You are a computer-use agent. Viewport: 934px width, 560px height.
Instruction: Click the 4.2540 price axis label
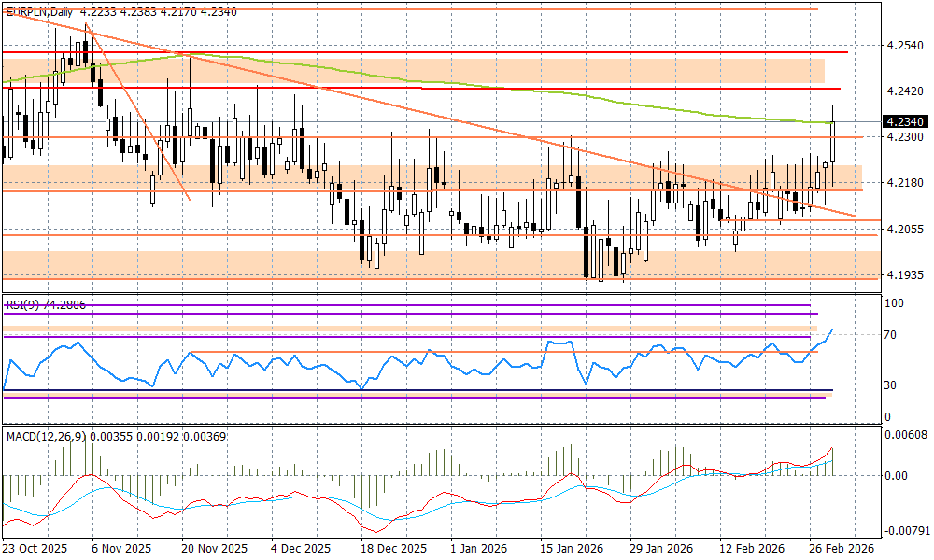click(903, 46)
